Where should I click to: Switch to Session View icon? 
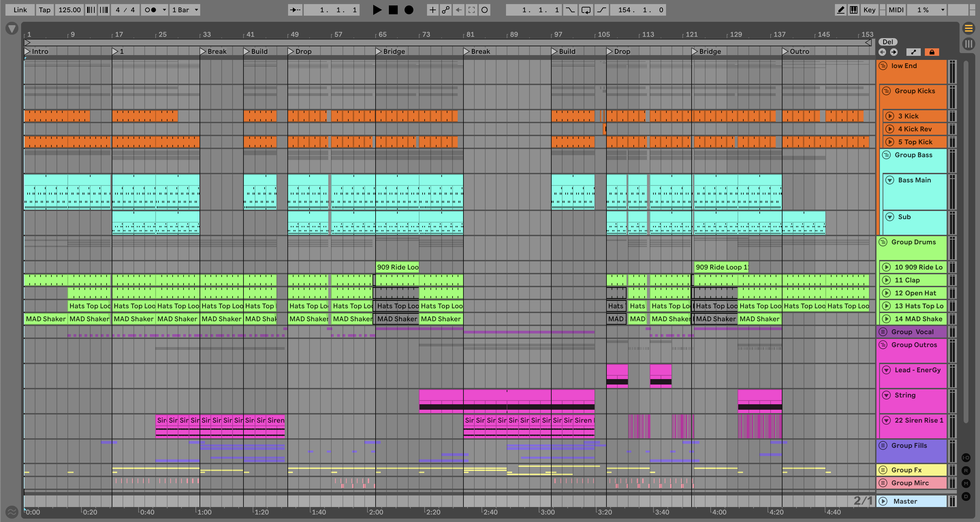tap(968, 44)
